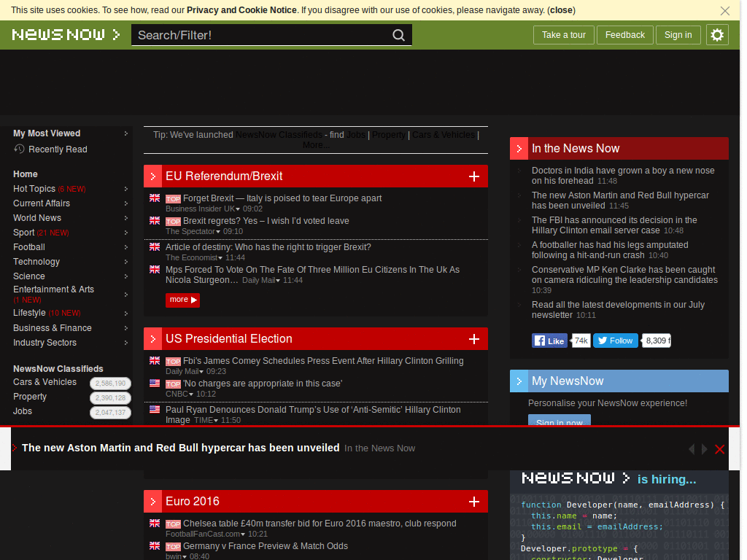This screenshot has width=747, height=560.
Task: Open Home in the sidebar menu
Action: pyautogui.click(x=26, y=174)
